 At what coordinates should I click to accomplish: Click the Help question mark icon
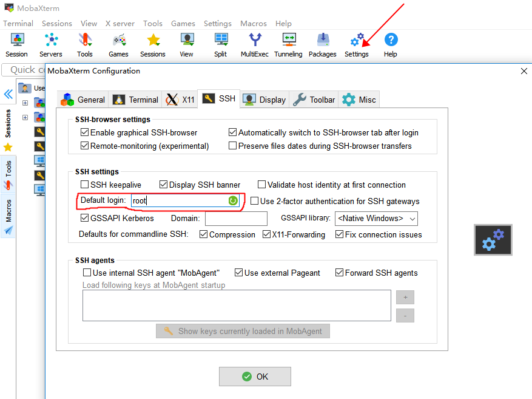pyautogui.click(x=391, y=45)
